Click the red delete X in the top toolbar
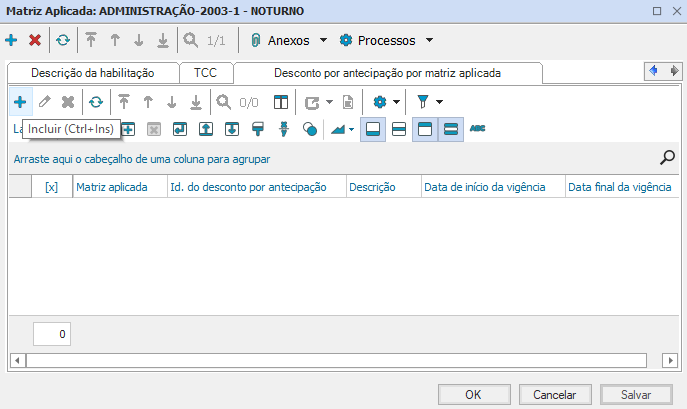This screenshot has width=687, height=409. [x=35, y=41]
